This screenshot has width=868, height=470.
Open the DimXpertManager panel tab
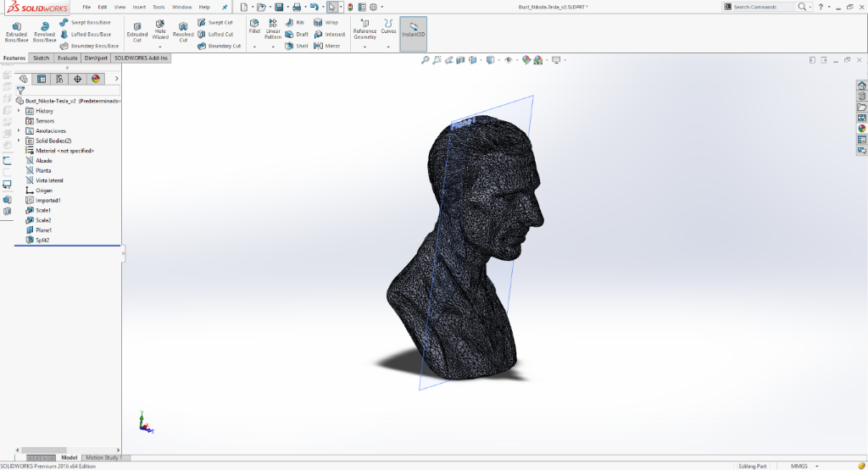pyautogui.click(x=77, y=79)
